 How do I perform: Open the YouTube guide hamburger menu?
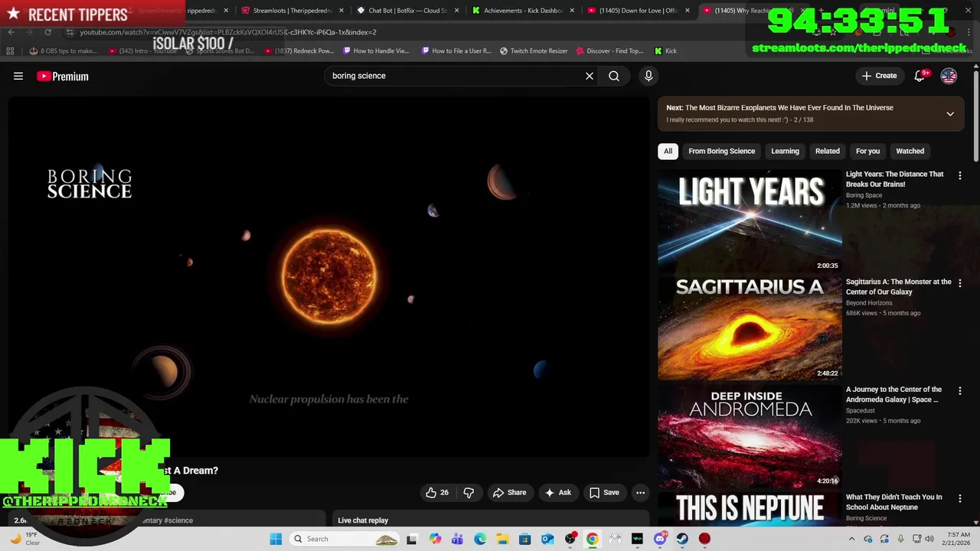18,76
